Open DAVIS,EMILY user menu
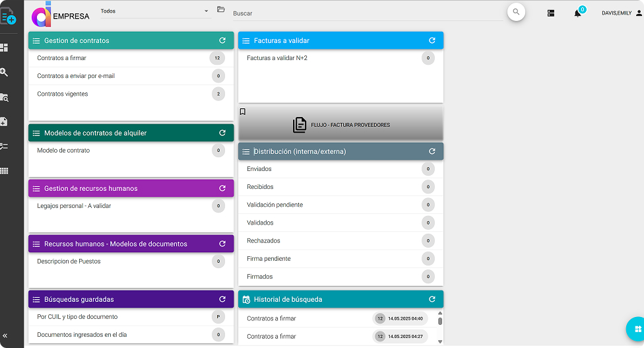Image resolution: width=644 pixels, height=348 pixels. (x=621, y=13)
